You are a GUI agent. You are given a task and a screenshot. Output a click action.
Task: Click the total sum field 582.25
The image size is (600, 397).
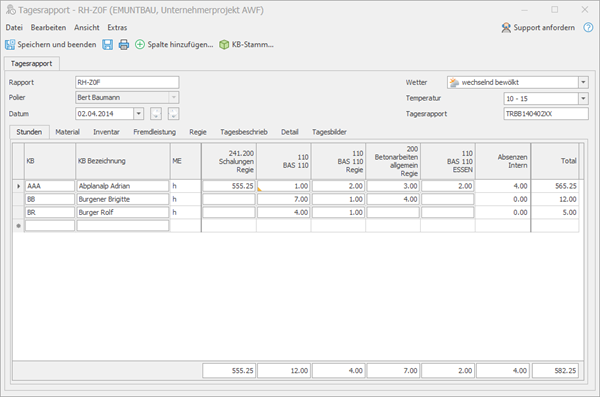(555, 371)
